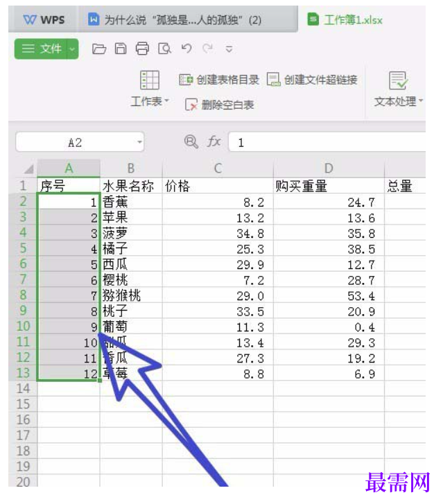This screenshot has width=443, height=504.
Task: Click the print preview icon
Action: (164, 49)
